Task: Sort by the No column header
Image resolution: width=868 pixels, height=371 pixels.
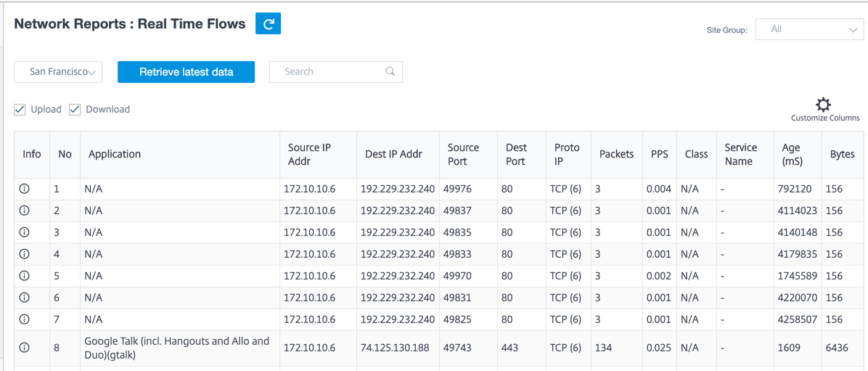Action: click(x=65, y=154)
